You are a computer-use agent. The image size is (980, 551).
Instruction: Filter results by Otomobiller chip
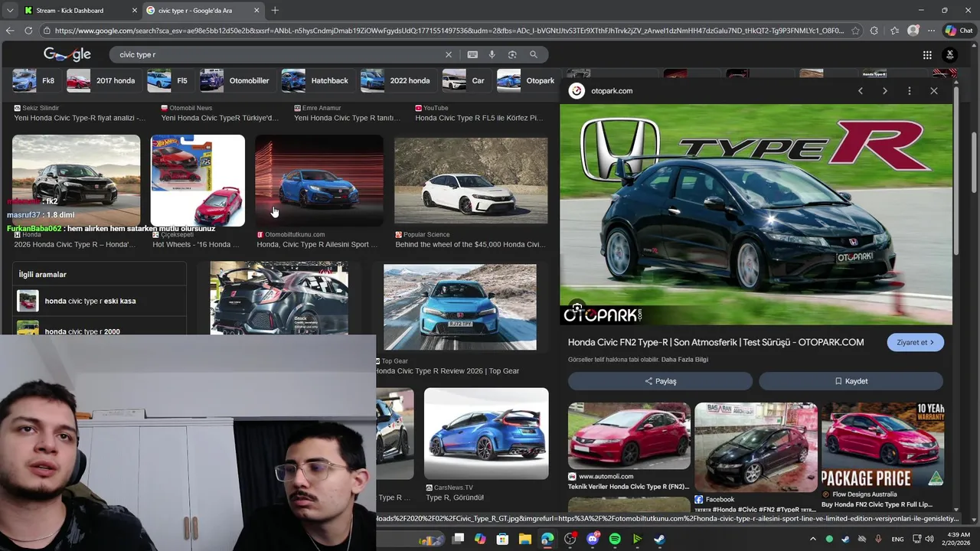pyautogui.click(x=236, y=80)
